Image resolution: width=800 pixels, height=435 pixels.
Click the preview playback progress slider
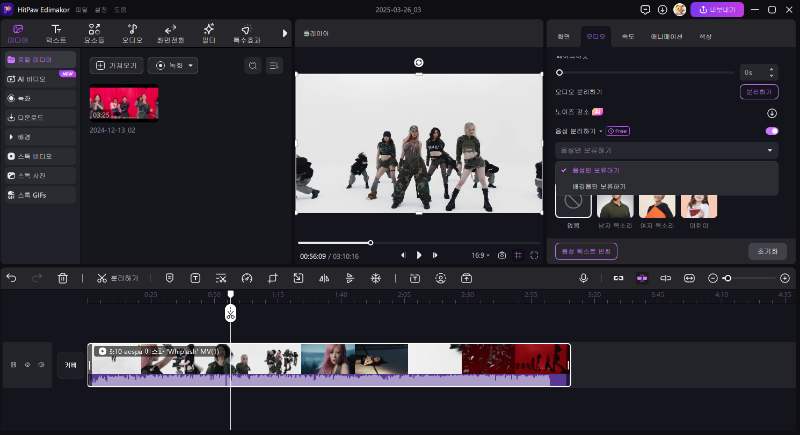pos(419,243)
